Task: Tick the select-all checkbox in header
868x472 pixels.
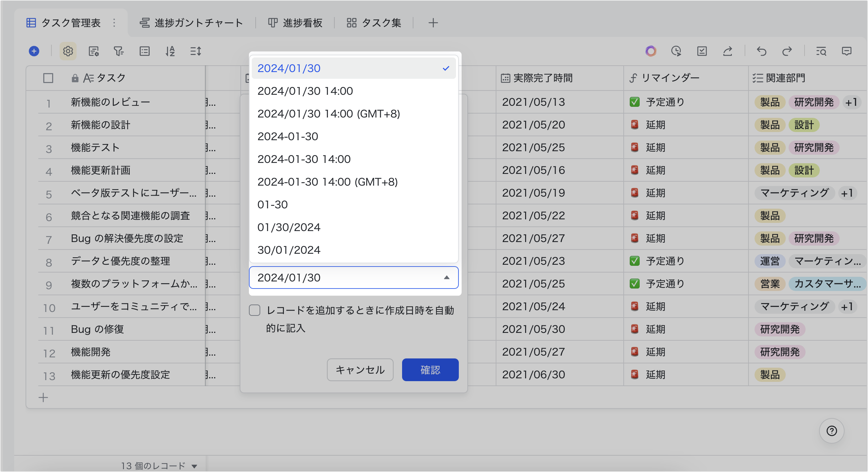Action: point(48,78)
